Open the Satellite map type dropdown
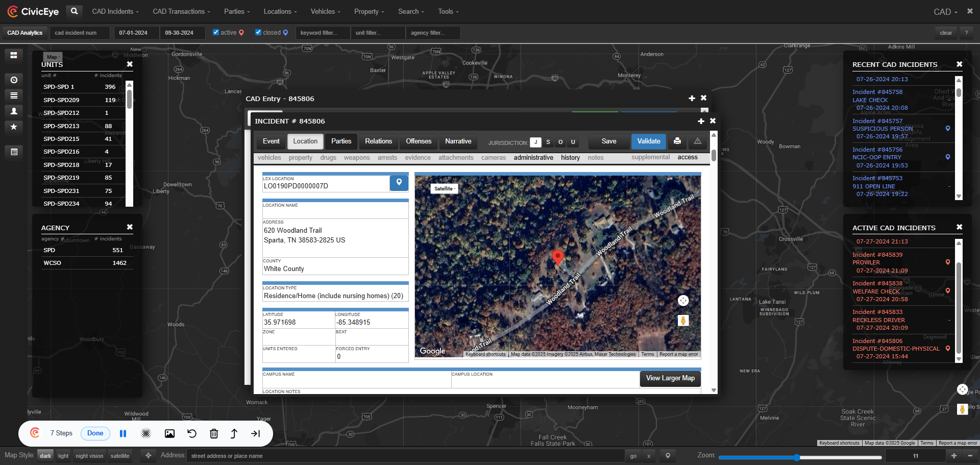Screen dimensions: 980x465 [445, 188]
